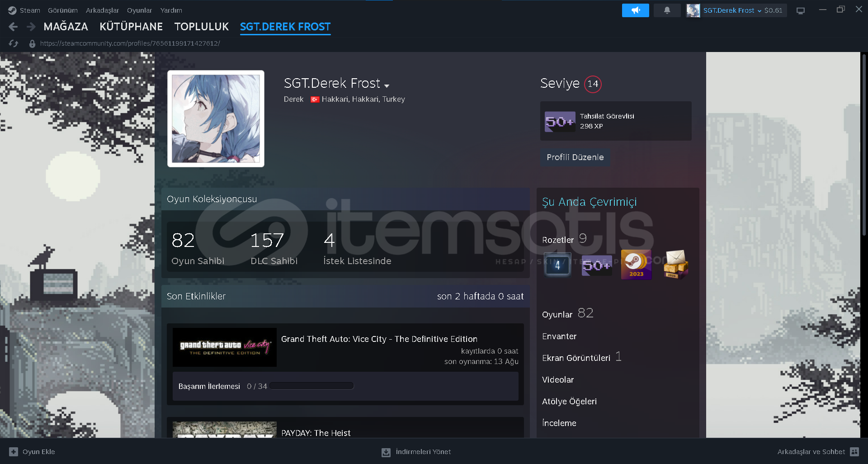Click the level 14 circle badge
The height and width of the screenshot is (464, 868).
pos(593,84)
